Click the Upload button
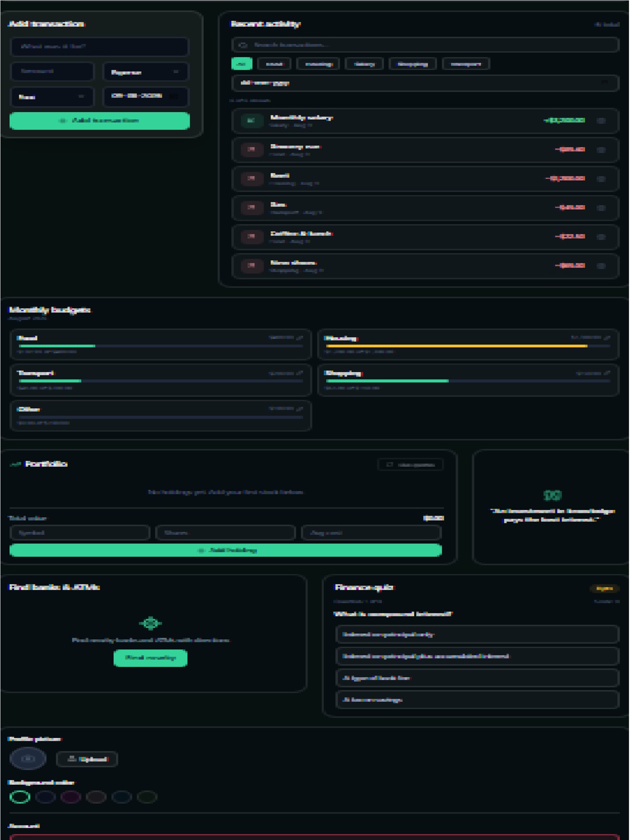The image size is (630, 840). point(87,759)
